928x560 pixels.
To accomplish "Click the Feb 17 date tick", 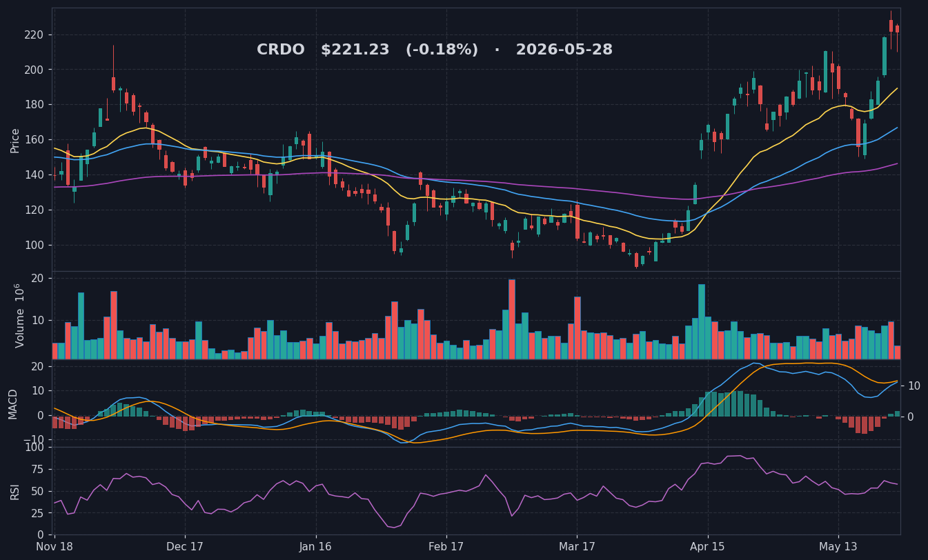I will tap(446, 547).
